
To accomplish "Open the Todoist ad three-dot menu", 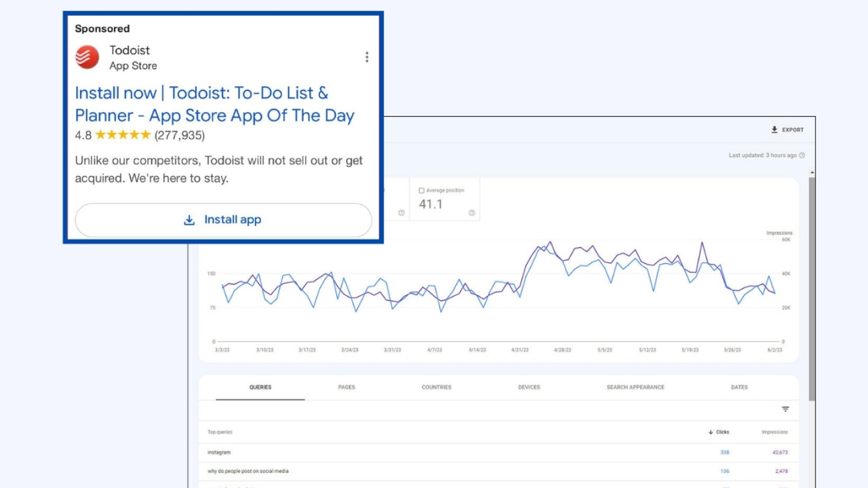I will coord(366,57).
